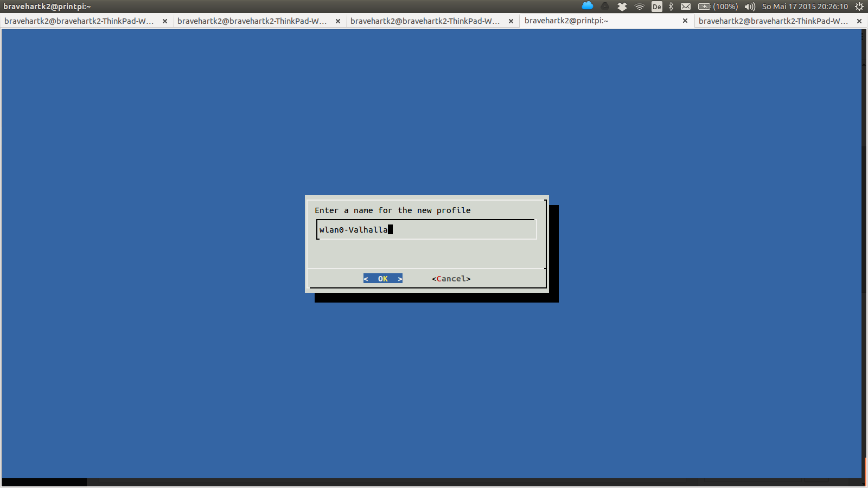Open the De keyboard layout indicator
868x488 pixels.
coord(657,7)
